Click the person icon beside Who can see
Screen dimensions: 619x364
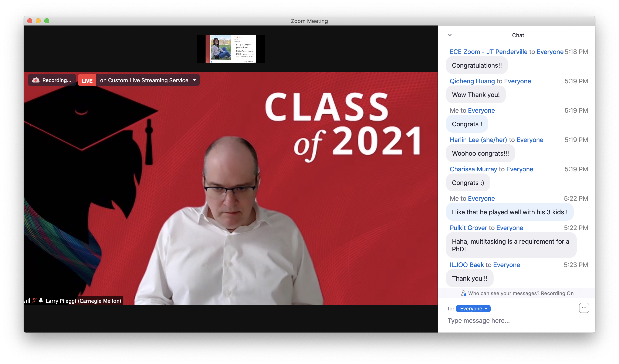pos(463,293)
